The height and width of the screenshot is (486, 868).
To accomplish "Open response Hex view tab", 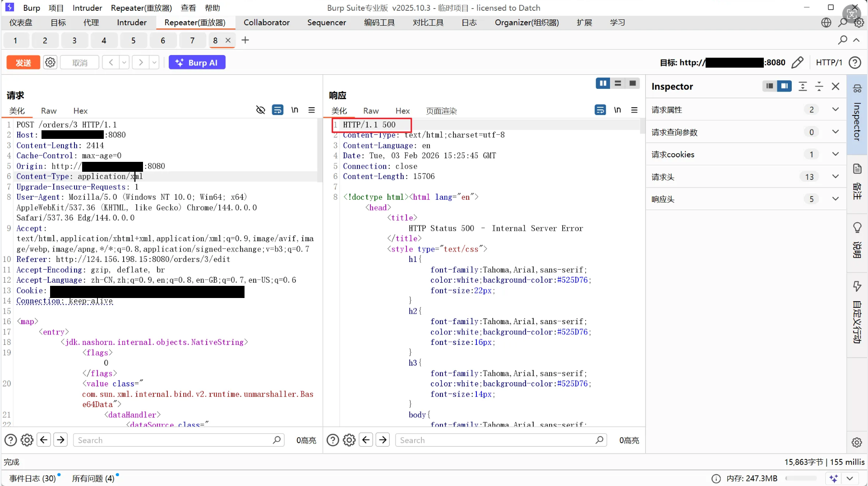I will [x=402, y=111].
